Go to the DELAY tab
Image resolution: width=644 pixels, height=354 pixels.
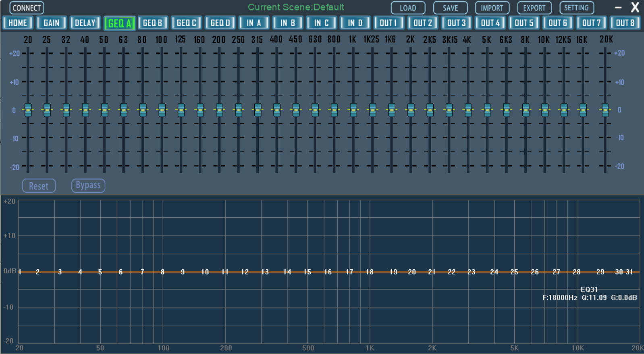[85, 23]
